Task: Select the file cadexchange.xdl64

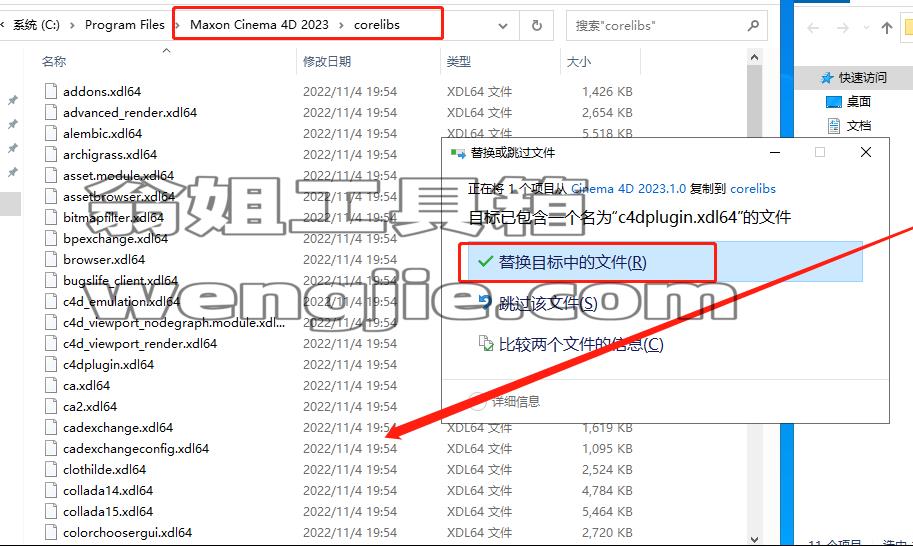Action: [118, 427]
